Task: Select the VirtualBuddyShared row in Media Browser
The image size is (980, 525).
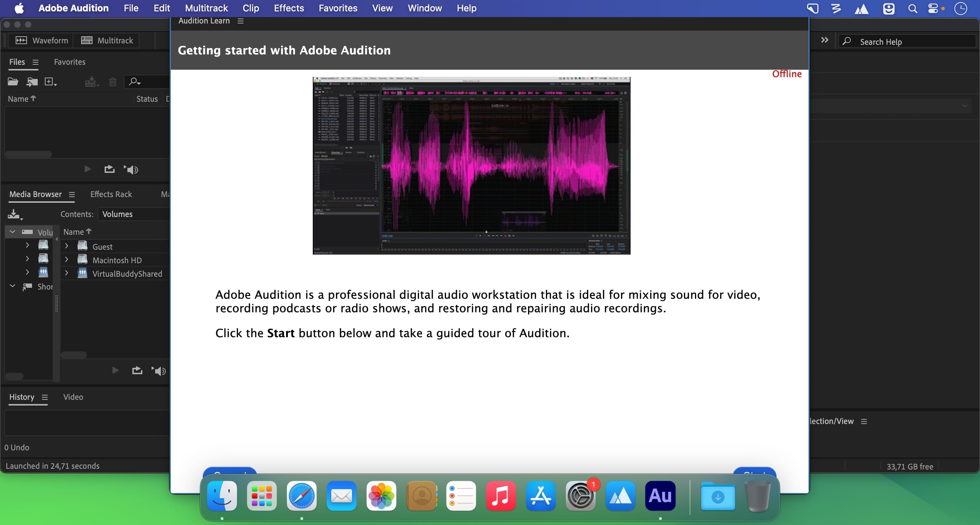Action: coord(115,274)
